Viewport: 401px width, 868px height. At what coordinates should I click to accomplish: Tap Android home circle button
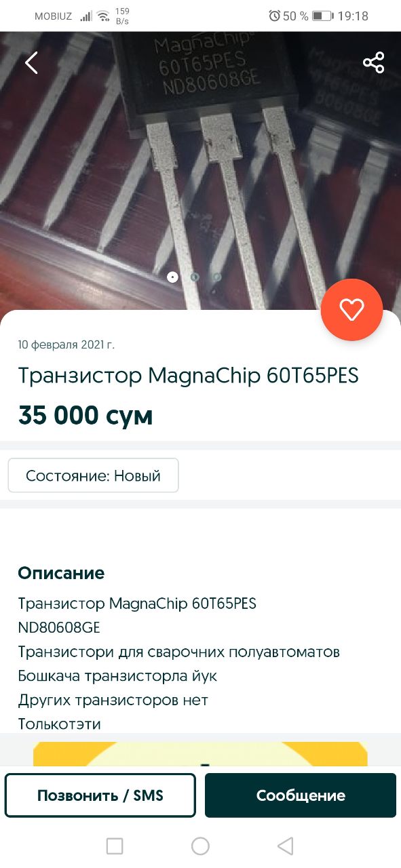point(200,846)
